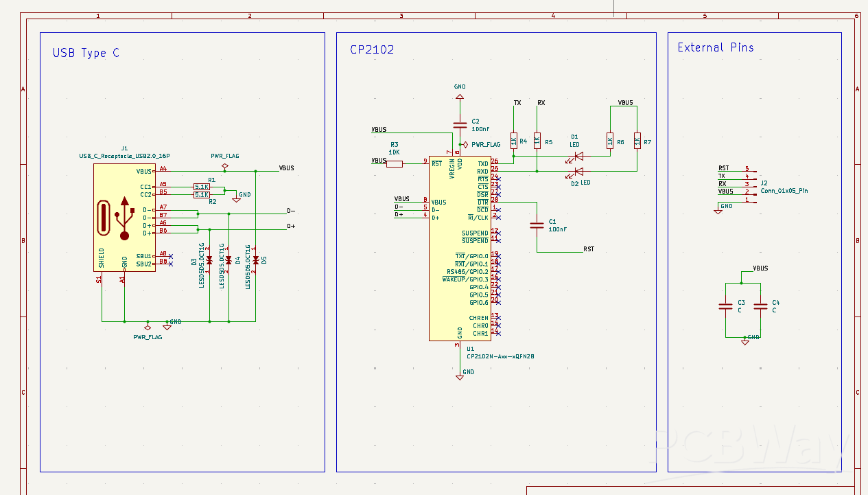868x495 pixels.
Task: Select capacitor C3 symbol
Action: pos(726,307)
